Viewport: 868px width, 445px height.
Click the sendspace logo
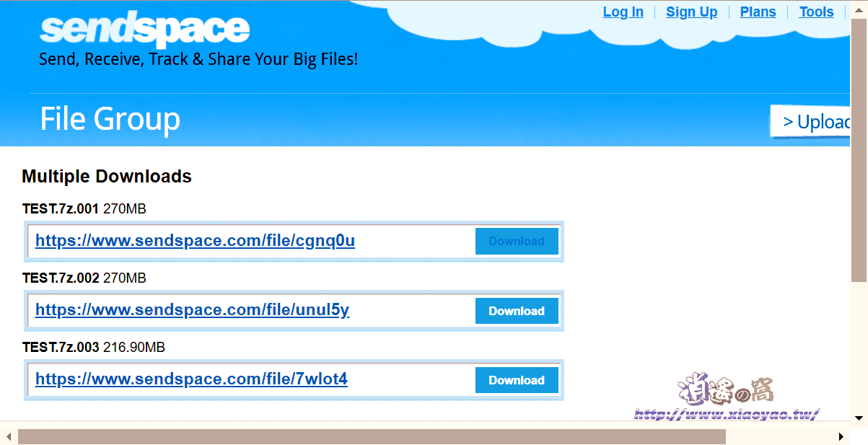pos(144,30)
